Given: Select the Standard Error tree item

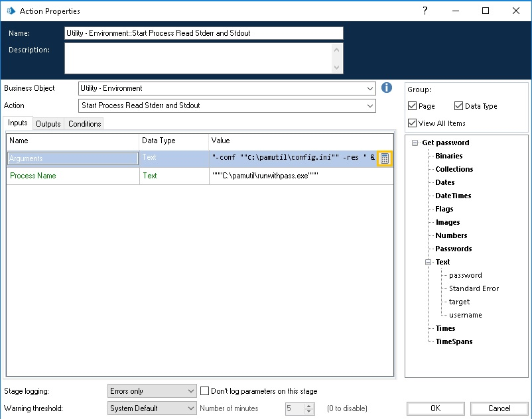Looking at the screenshot, I should [x=473, y=288].
